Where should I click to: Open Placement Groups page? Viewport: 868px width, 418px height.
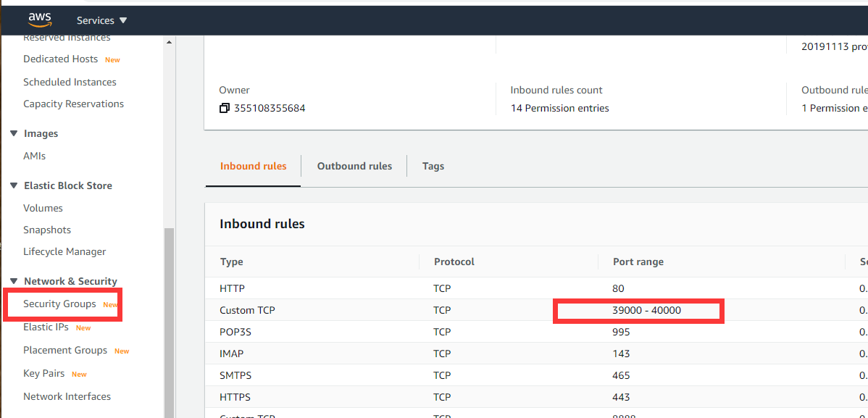coord(64,350)
